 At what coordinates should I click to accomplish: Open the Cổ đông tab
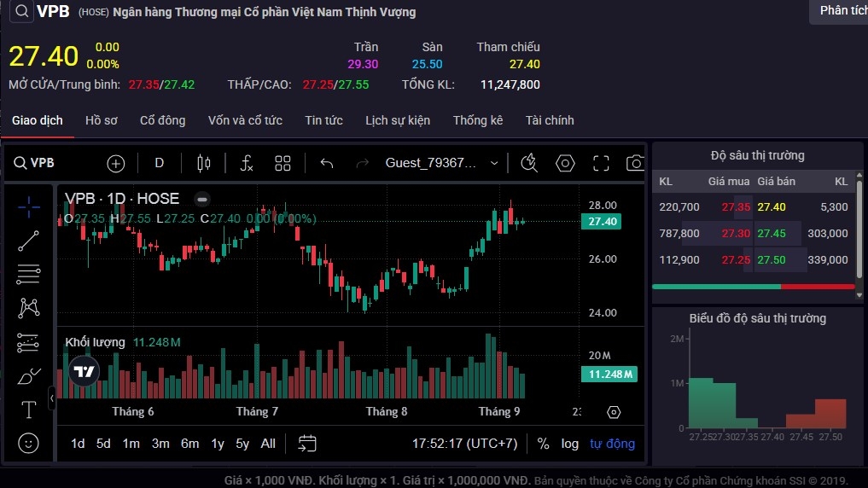163,120
